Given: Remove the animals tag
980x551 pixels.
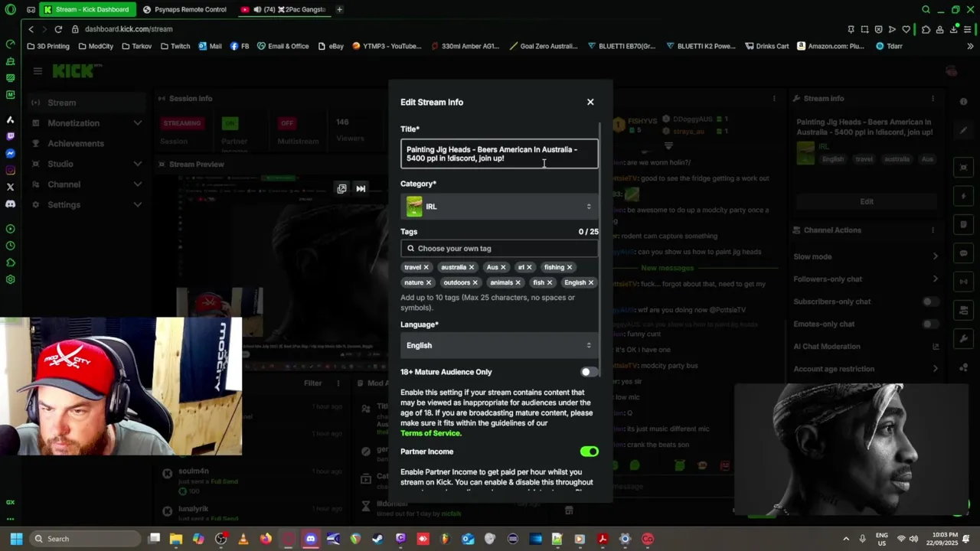Looking at the screenshot, I should [x=518, y=282].
